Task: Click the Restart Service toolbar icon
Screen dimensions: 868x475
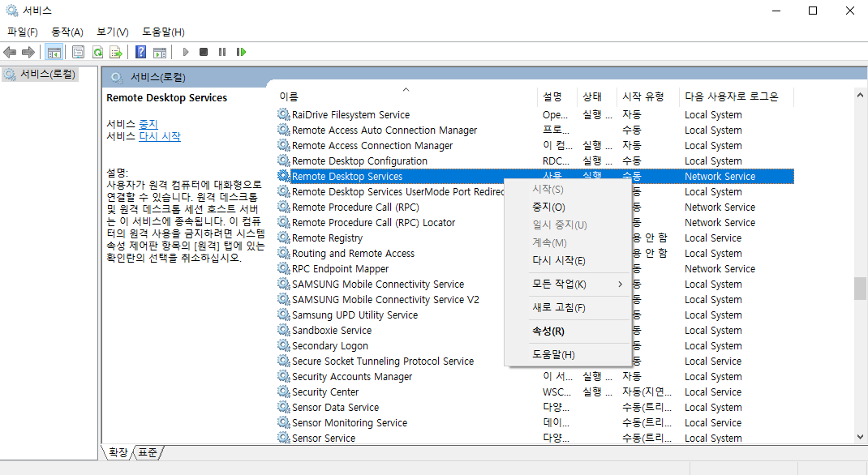Action: (x=241, y=52)
